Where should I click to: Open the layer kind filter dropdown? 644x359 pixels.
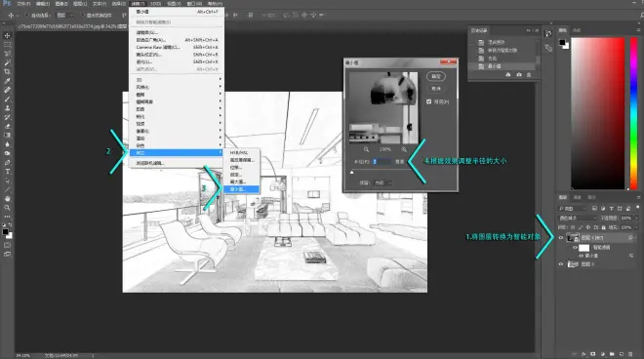coord(573,208)
